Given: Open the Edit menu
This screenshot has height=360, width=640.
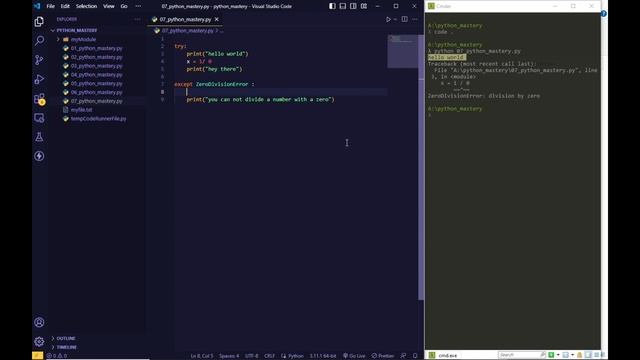Looking at the screenshot, I should [65, 6].
